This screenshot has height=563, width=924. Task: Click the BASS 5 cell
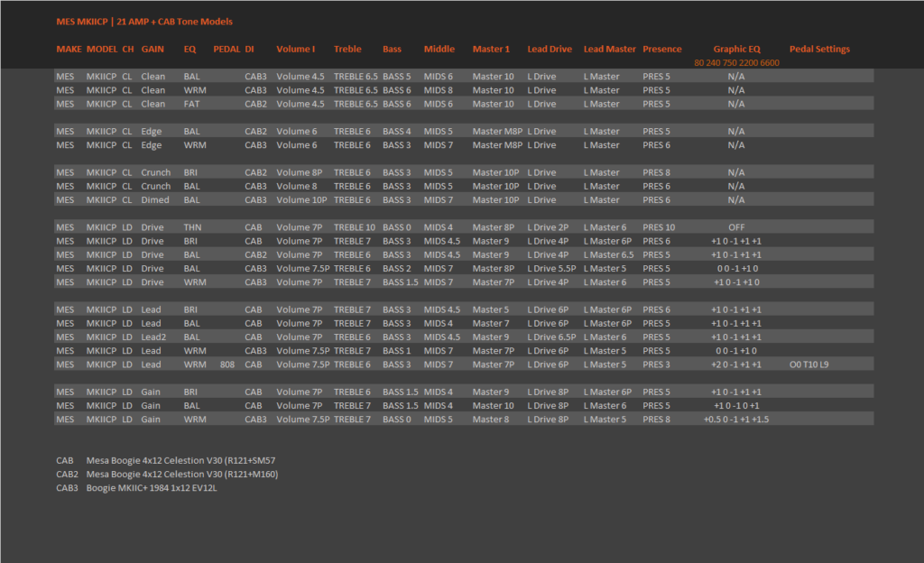(x=397, y=77)
